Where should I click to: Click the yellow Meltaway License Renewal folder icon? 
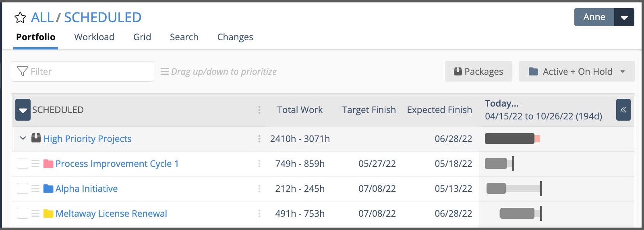coord(48,214)
